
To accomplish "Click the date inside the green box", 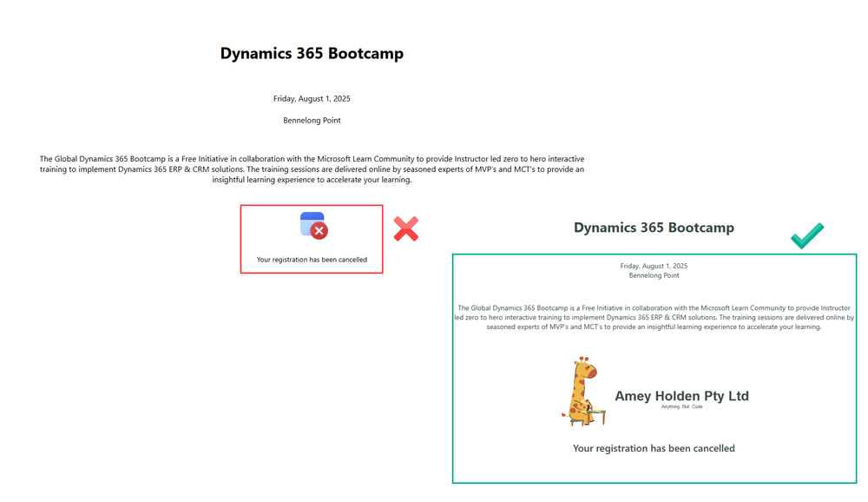I will (x=654, y=266).
